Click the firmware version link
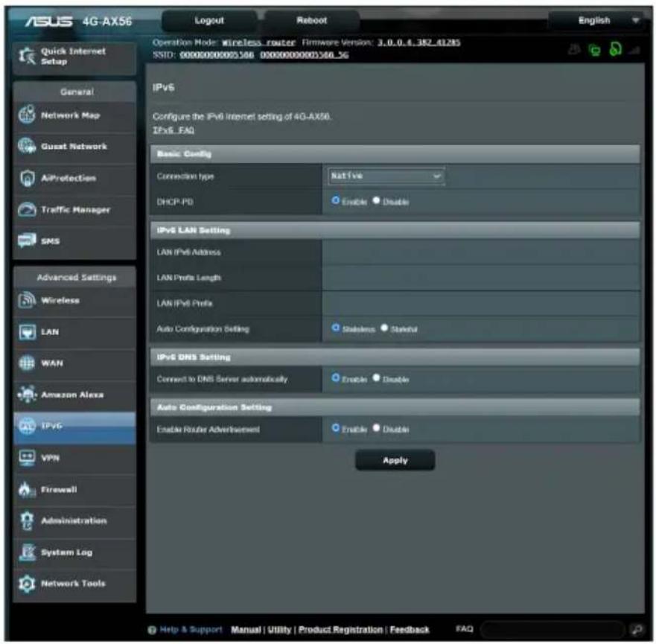 pos(418,42)
